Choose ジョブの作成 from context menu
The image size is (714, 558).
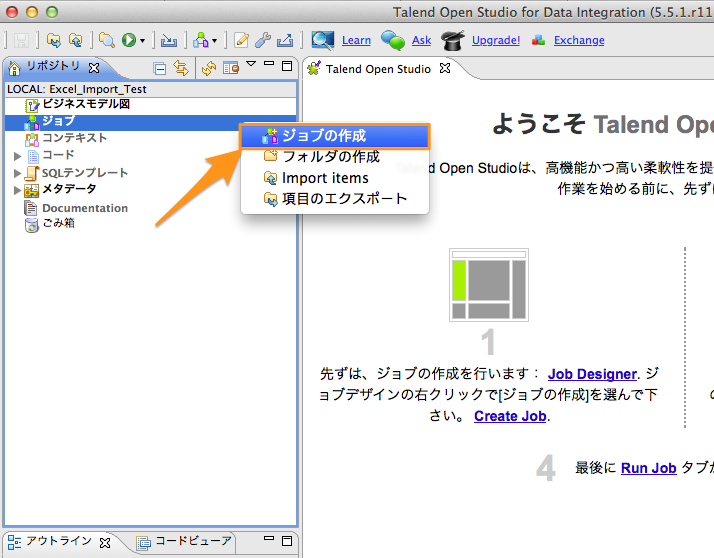click(335, 136)
